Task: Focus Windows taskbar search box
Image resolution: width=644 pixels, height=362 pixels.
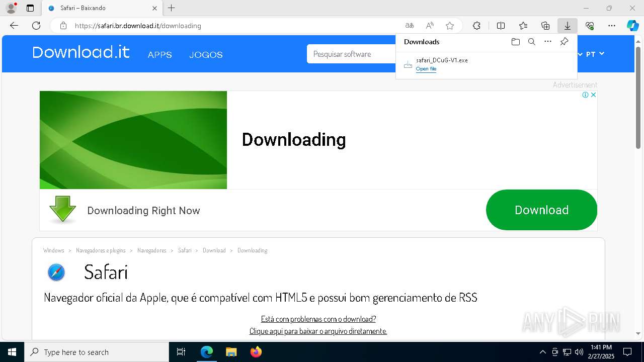Action: point(97,352)
